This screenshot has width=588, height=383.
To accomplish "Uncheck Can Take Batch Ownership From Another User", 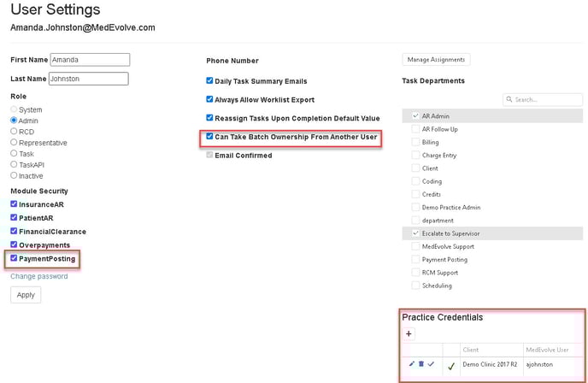I will 210,137.
